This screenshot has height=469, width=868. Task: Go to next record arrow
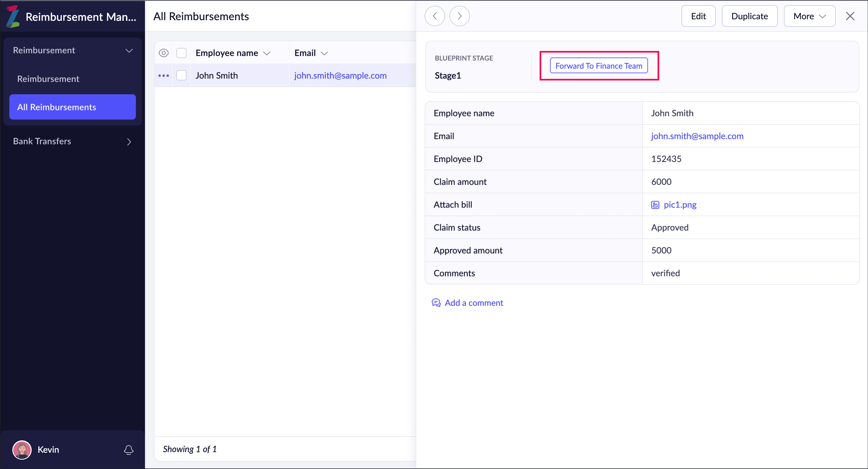(459, 16)
